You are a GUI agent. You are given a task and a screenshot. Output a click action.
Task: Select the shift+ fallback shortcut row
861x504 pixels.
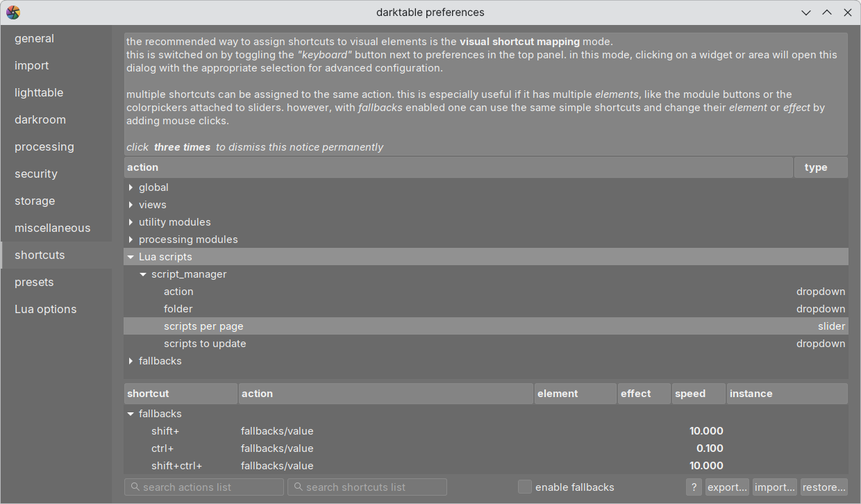click(486, 431)
